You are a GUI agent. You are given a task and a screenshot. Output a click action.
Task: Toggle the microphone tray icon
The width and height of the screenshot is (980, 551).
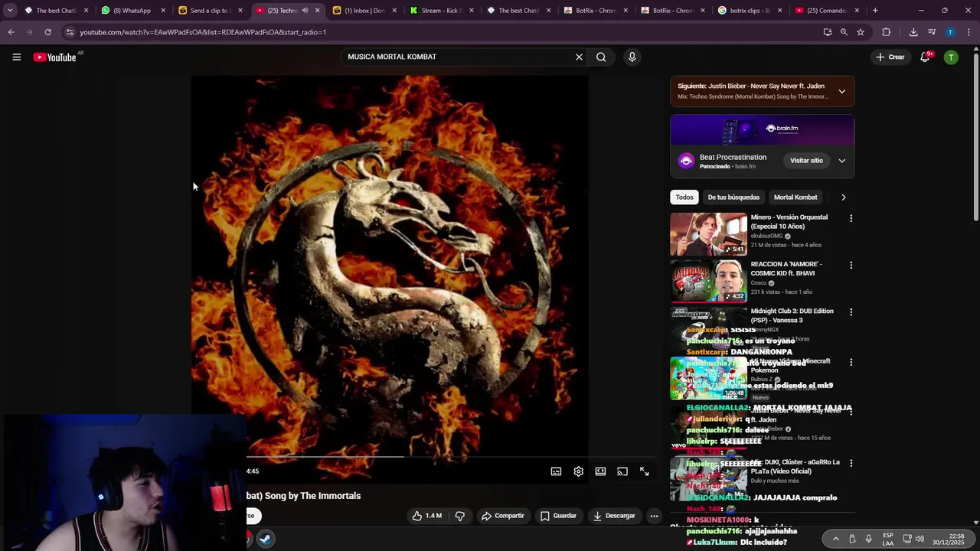coord(868,539)
